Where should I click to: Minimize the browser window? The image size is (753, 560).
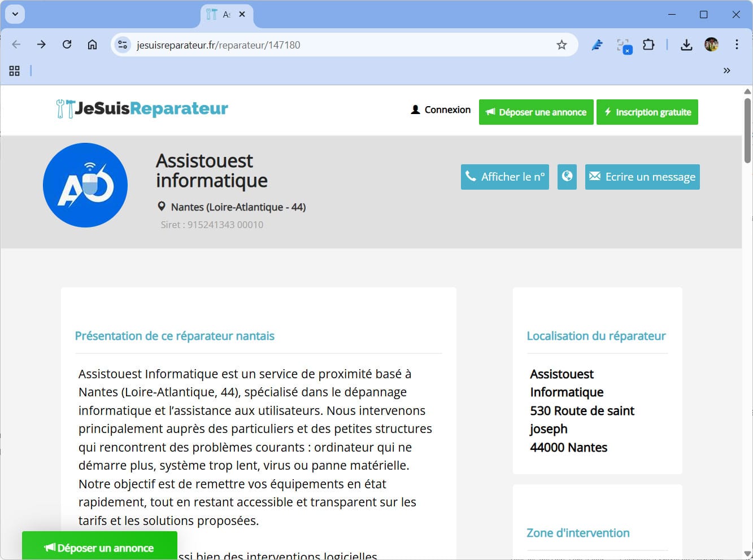[672, 15]
